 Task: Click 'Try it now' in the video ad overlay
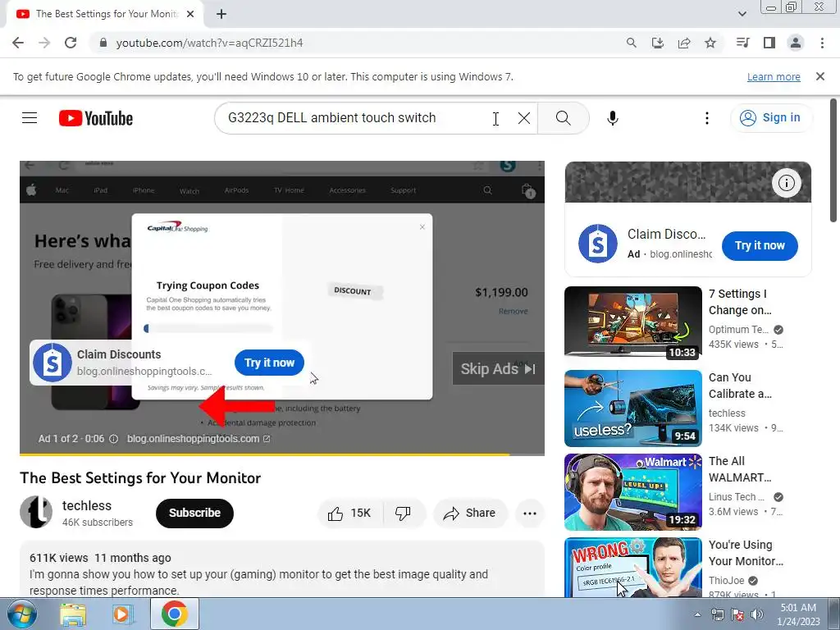(269, 363)
